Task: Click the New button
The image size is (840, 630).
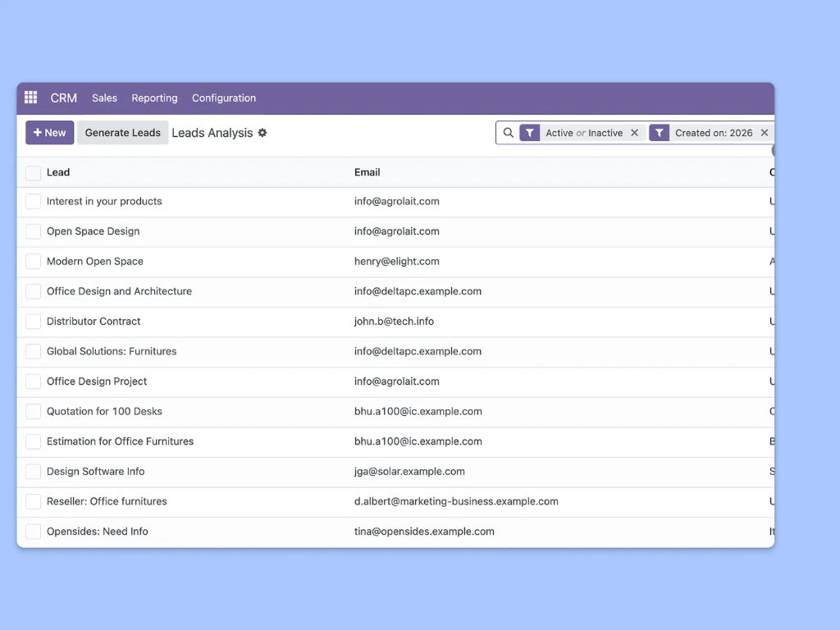Action: pos(49,132)
